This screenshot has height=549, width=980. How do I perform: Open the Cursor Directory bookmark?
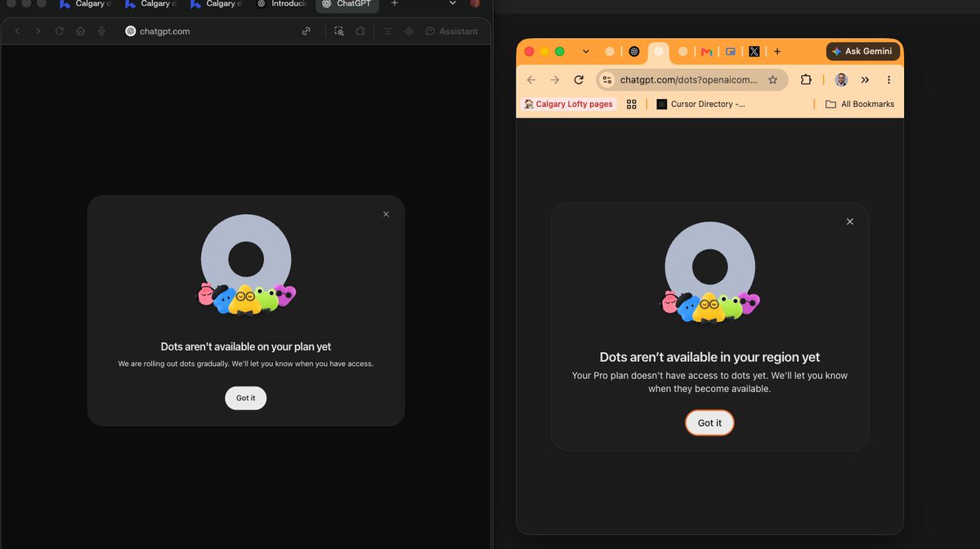[700, 105]
